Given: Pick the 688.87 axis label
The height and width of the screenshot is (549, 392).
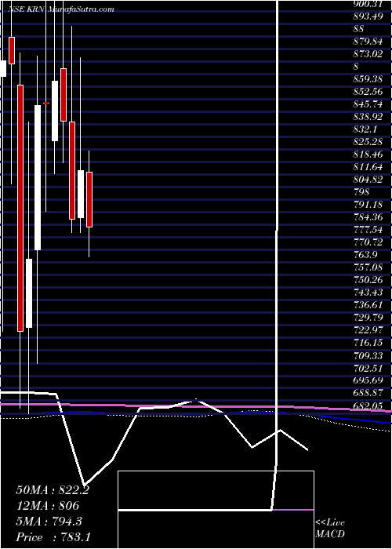Looking at the screenshot, I should 368,393.
